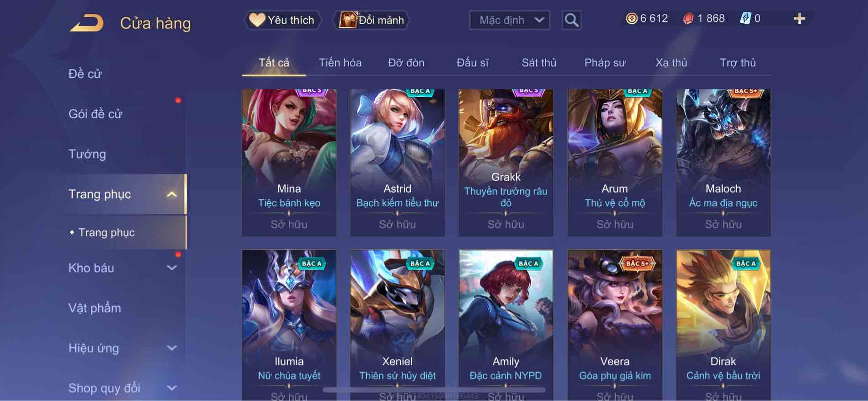Collapse the Trang phục sidebar section

pos(172,194)
